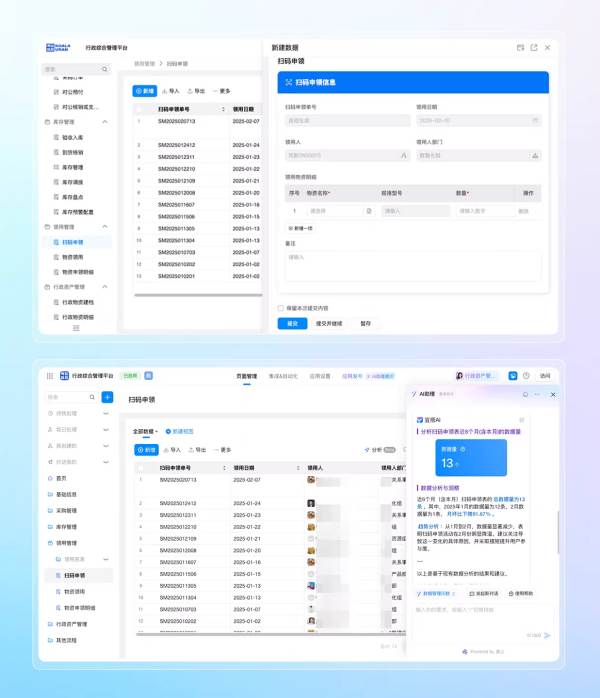Click the apps grid icon in bottom window
Viewport: 600px width, 698px height.
[x=49, y=376]
